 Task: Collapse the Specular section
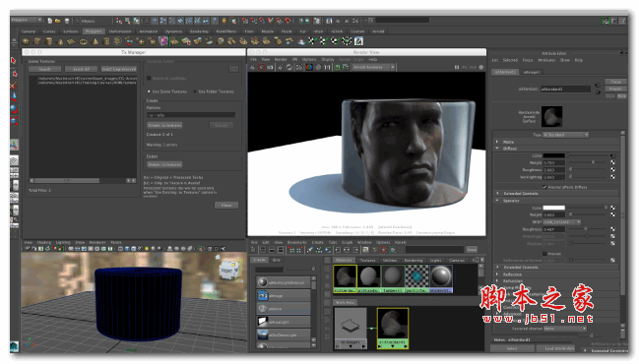[x=497, y=201]
